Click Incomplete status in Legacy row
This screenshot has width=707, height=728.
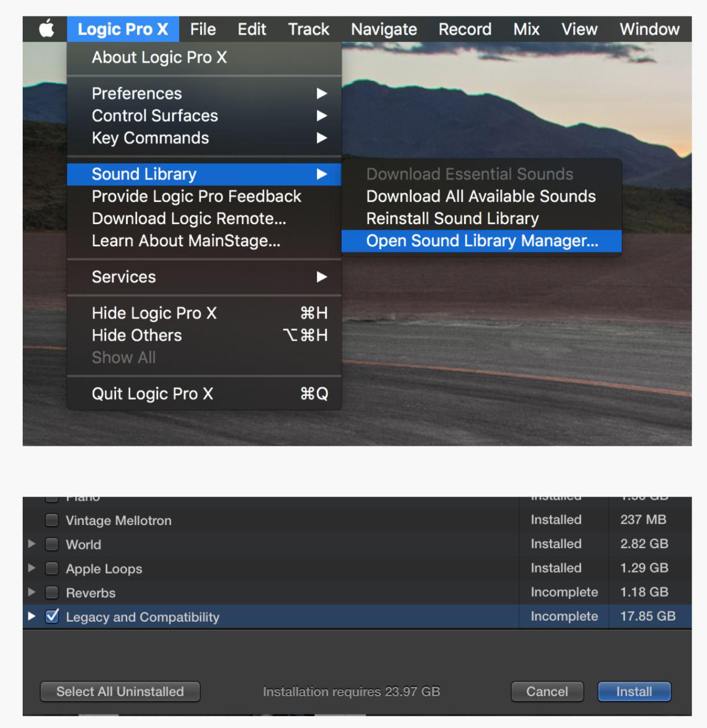point(564,616)
